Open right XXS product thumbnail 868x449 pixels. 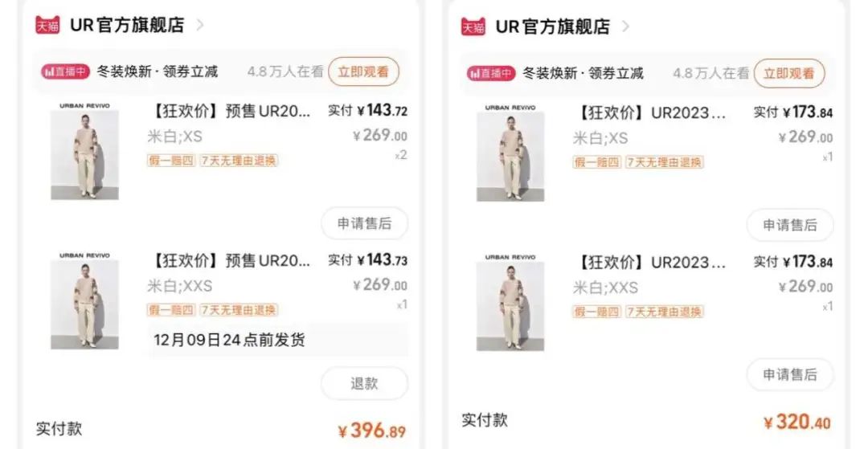[x=510, y=303]
